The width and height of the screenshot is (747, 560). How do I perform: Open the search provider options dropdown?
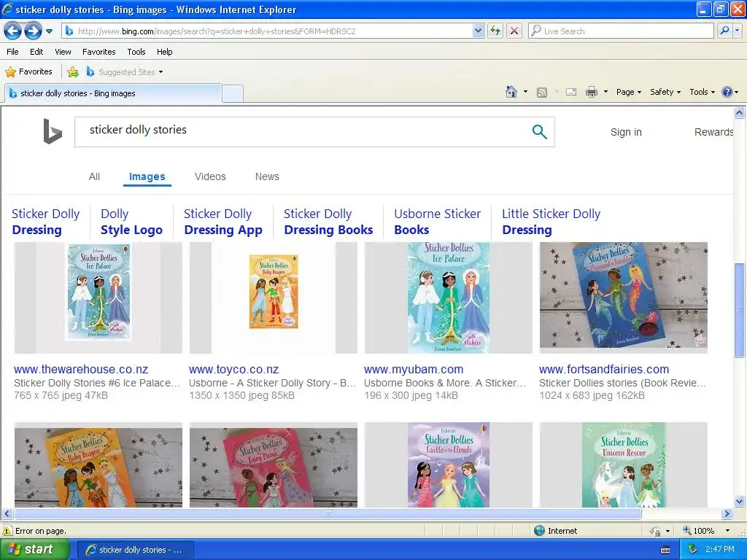pyautogui.click(x=737, y=31)
